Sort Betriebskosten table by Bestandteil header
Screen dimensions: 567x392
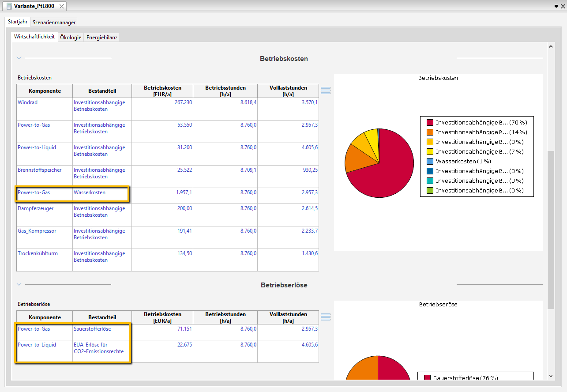click(x=102, y=91)
